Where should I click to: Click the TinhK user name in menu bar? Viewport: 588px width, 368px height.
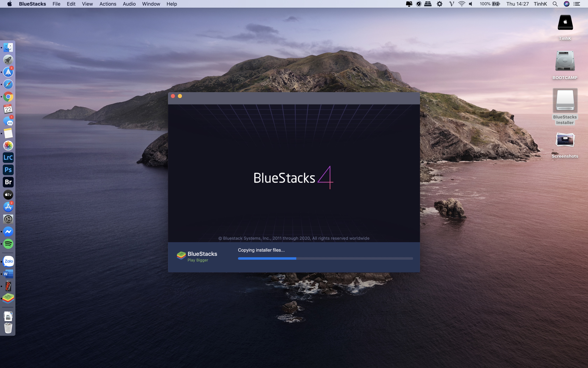point(540,4)
